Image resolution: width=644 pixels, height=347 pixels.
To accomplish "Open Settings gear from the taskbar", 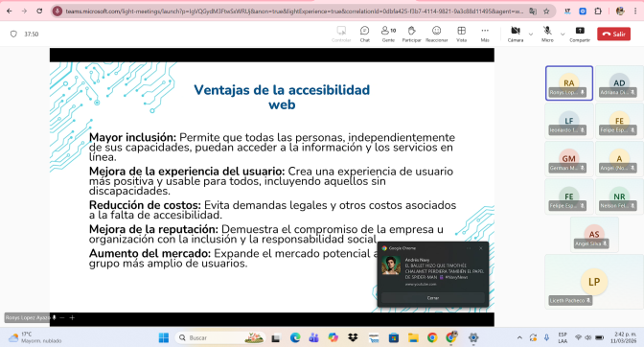I will tap(473, 337).
